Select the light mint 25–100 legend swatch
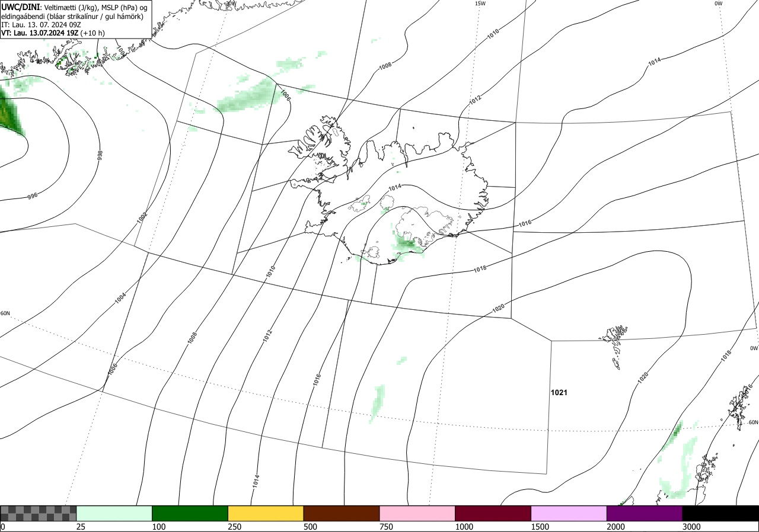 click(114, 513)
